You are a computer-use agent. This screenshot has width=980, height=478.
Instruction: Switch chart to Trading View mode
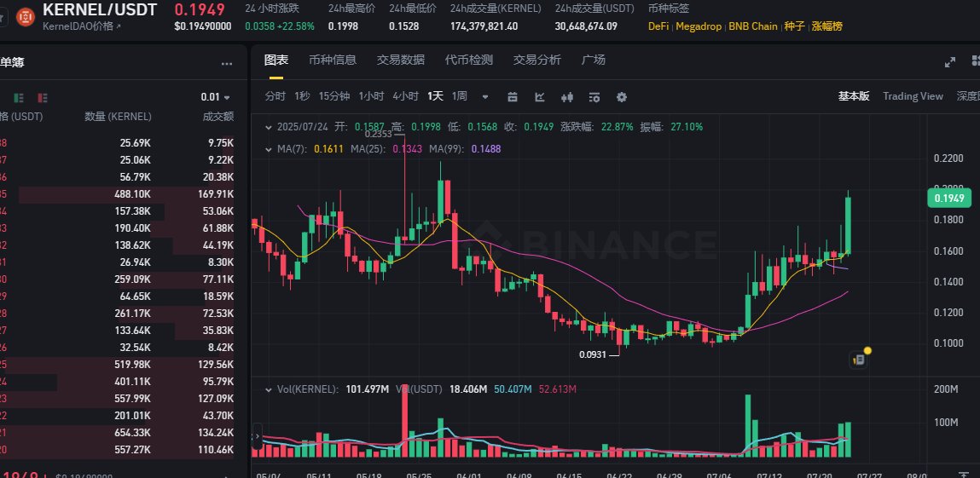pyautogui.click(x=913, y=96)
